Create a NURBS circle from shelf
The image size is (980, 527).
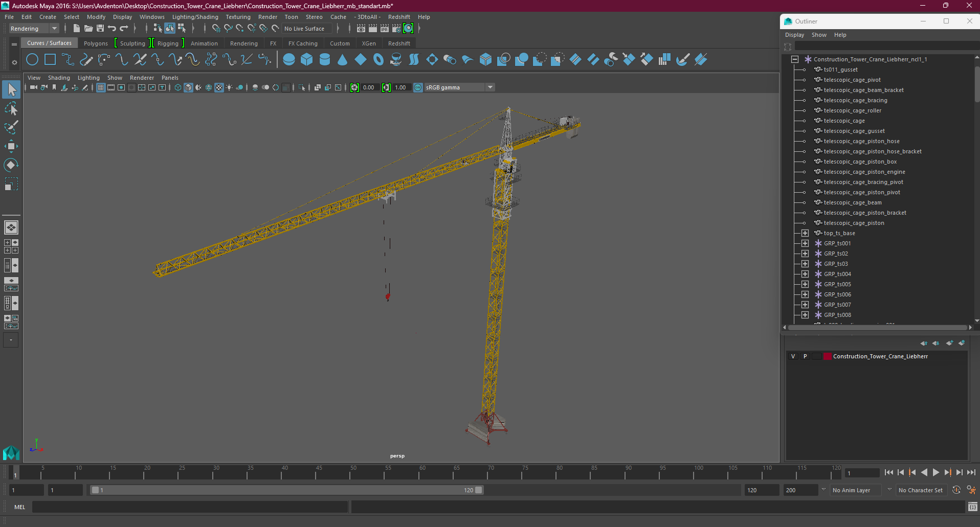(x=32, y=59)
